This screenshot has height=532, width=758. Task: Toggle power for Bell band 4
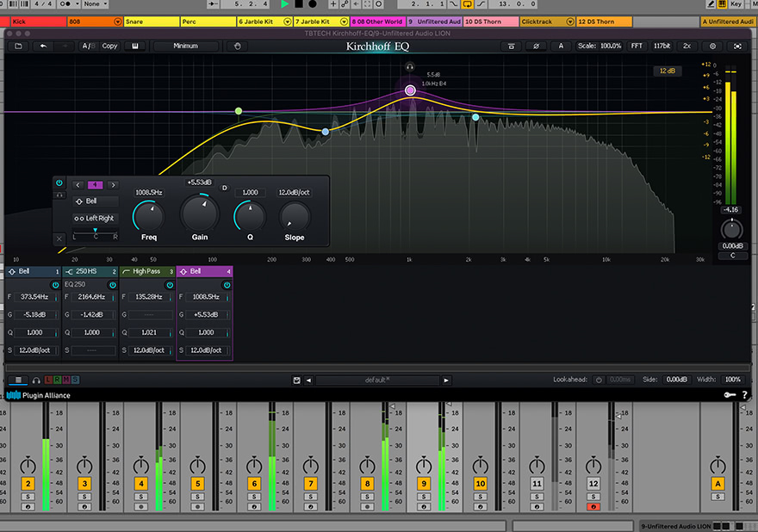pyautogui.click(x=227, y=285)
